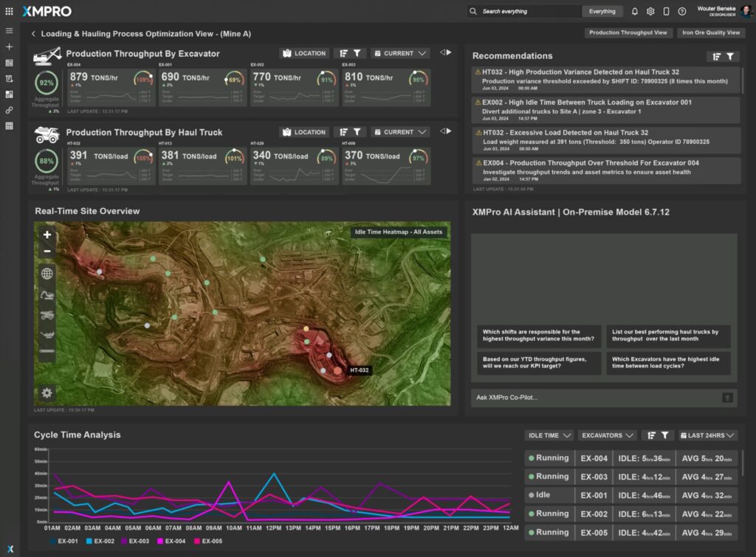The image size is (756, 557).
Task: Toggle the excavator layer on the map
Action: tap(47, 296)
